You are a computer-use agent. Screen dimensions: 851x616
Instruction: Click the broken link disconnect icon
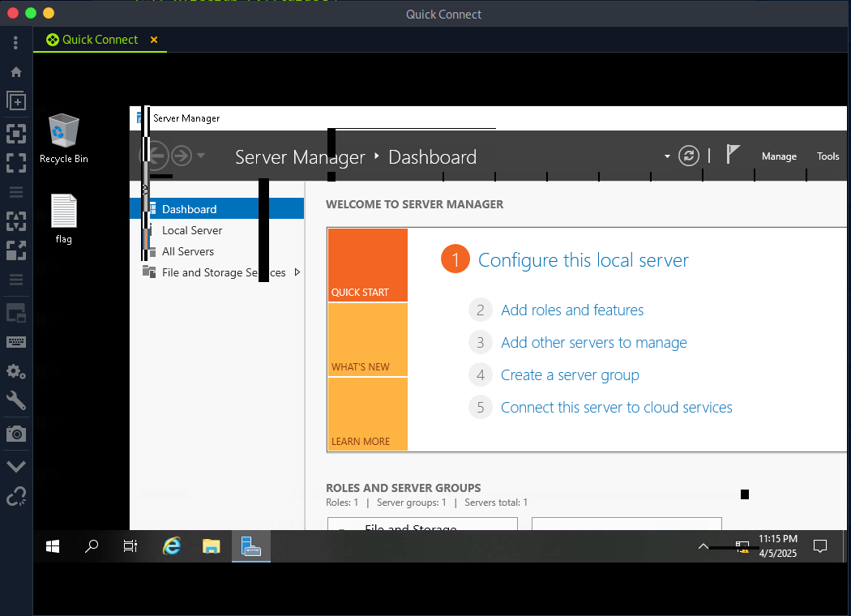click(16, 496)
